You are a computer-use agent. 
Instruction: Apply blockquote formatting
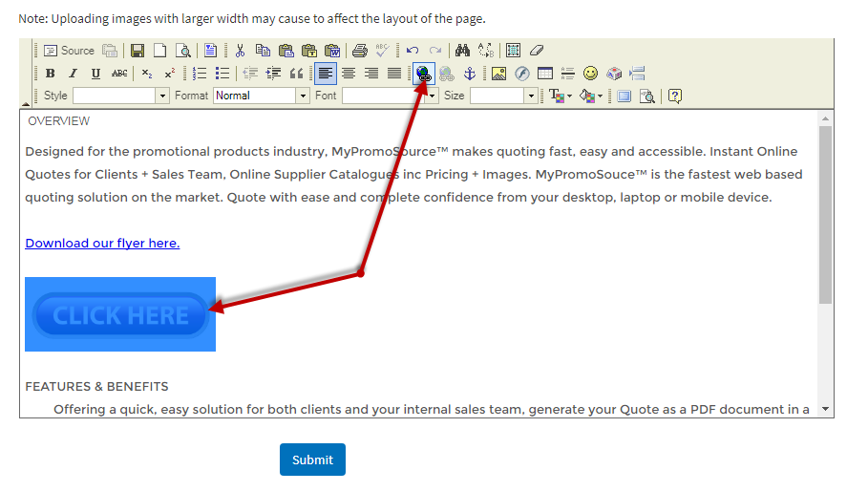click(297, 74)
